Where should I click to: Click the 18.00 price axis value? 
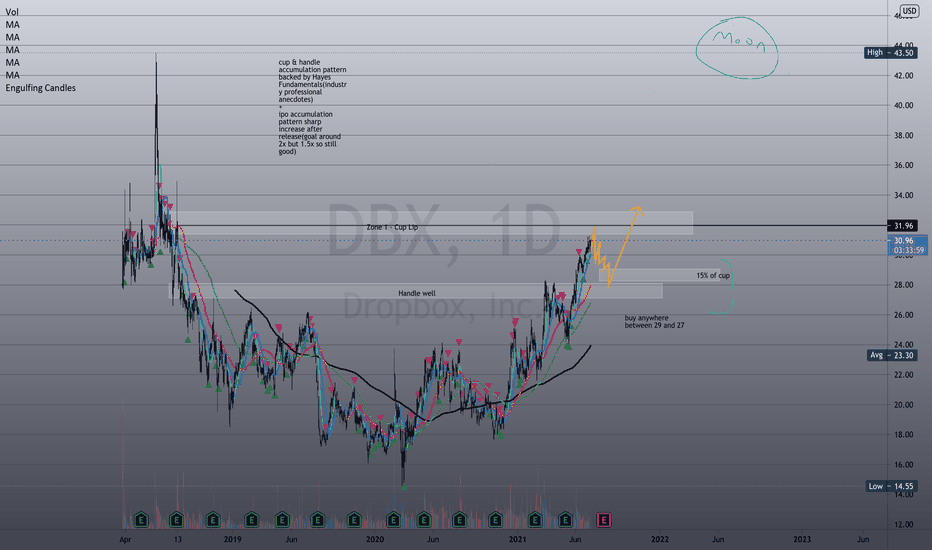point(903,435)
